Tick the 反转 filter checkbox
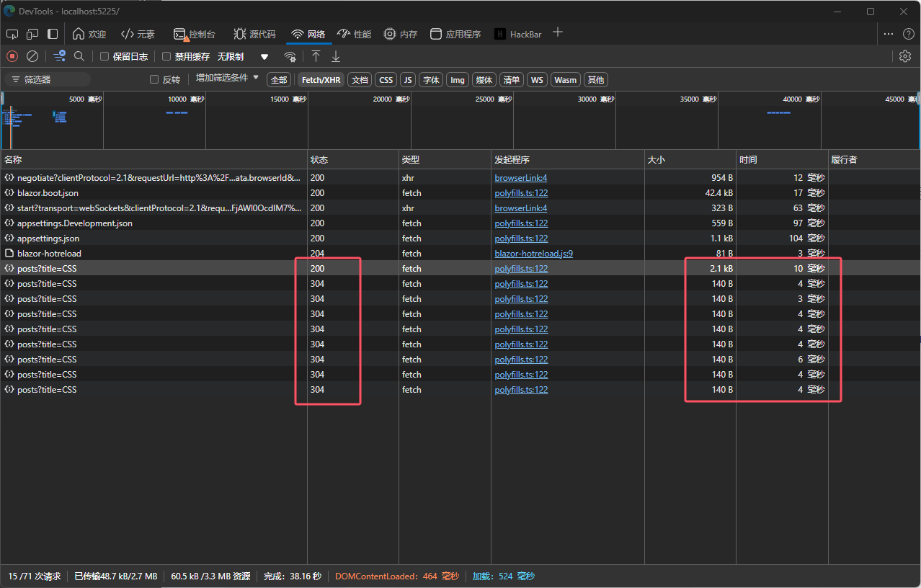 pyautogui.click(x=154, y=79)
